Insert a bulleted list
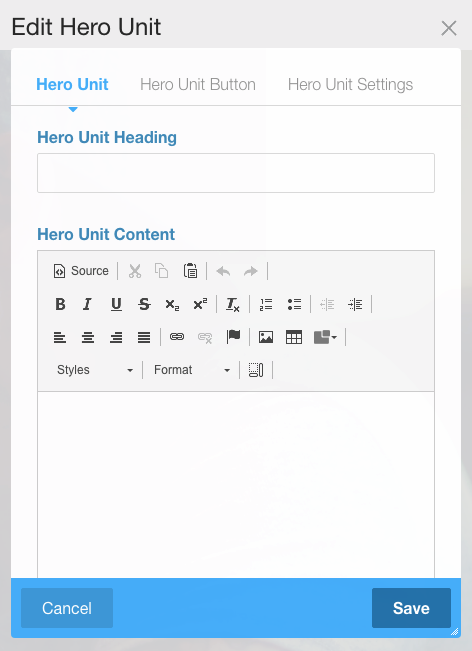The image size is (472, 651). (x=294, y=304)
